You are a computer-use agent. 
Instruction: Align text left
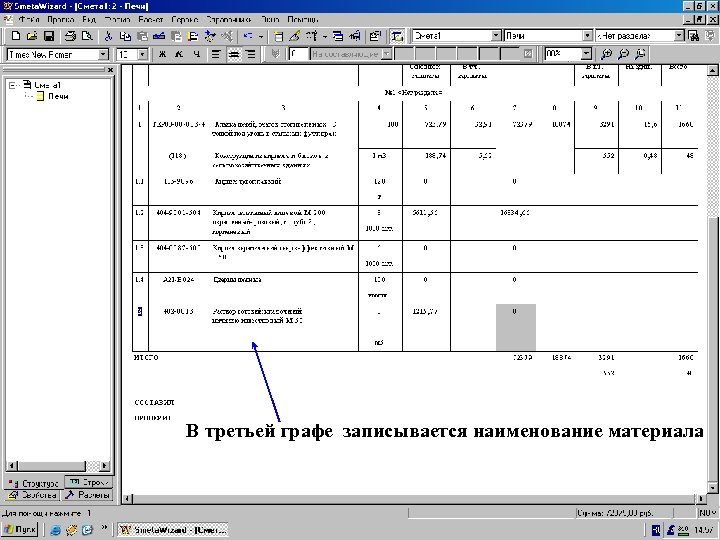point(216,54)
